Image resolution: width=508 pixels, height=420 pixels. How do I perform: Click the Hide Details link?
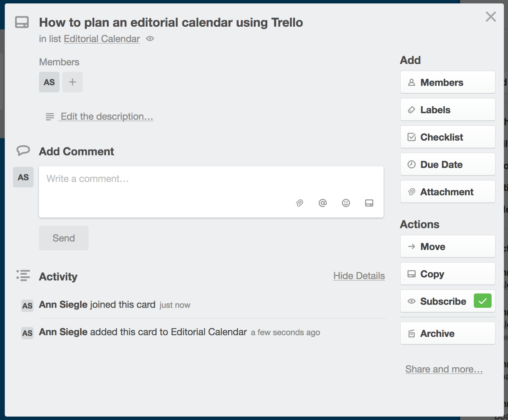[359, 276]
